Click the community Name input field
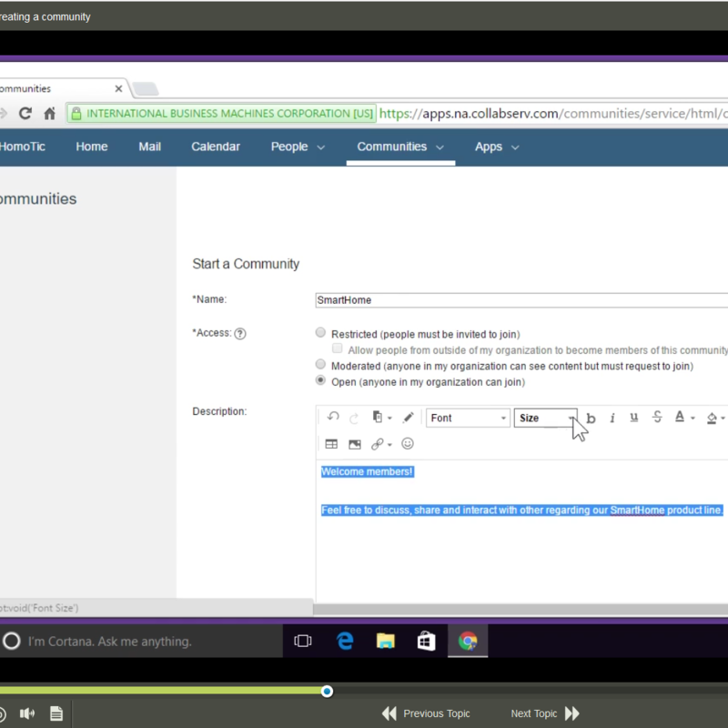Image resolution: width=728 pixels, height=728 pixels. click(521, 300)
